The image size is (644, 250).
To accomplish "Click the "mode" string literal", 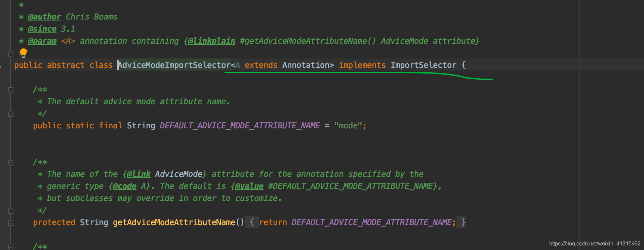I will coord(348,126).
